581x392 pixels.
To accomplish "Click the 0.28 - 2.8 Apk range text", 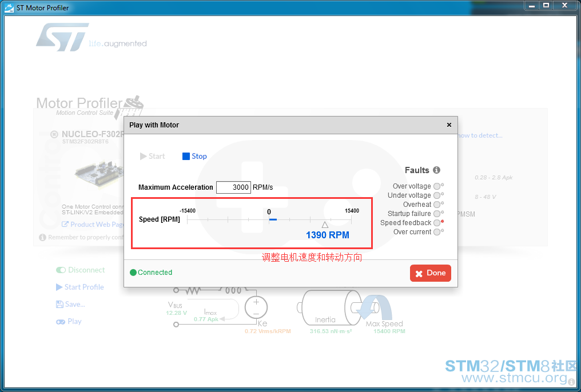I will point(494,178).
